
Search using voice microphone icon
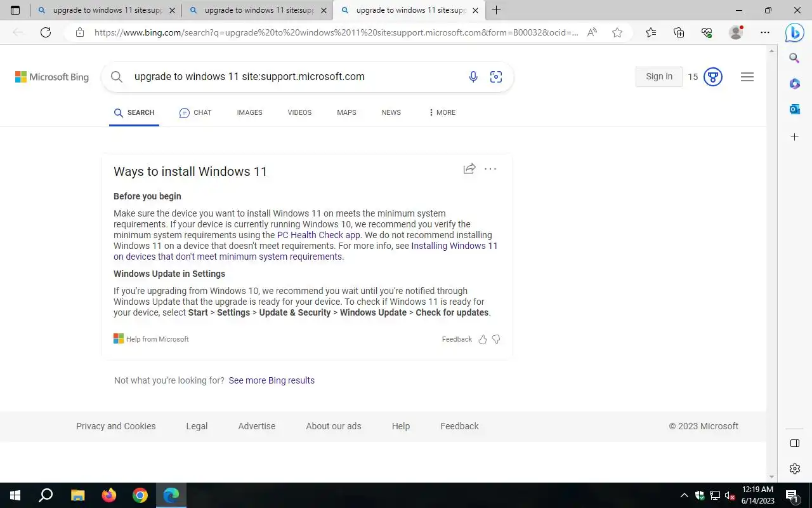[473, 77]
